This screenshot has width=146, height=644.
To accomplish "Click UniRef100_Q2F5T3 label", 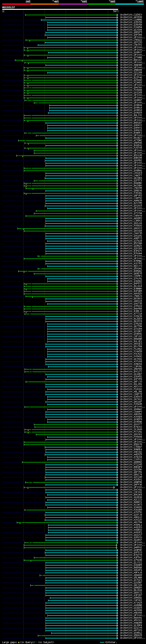I will pos(131,180).
